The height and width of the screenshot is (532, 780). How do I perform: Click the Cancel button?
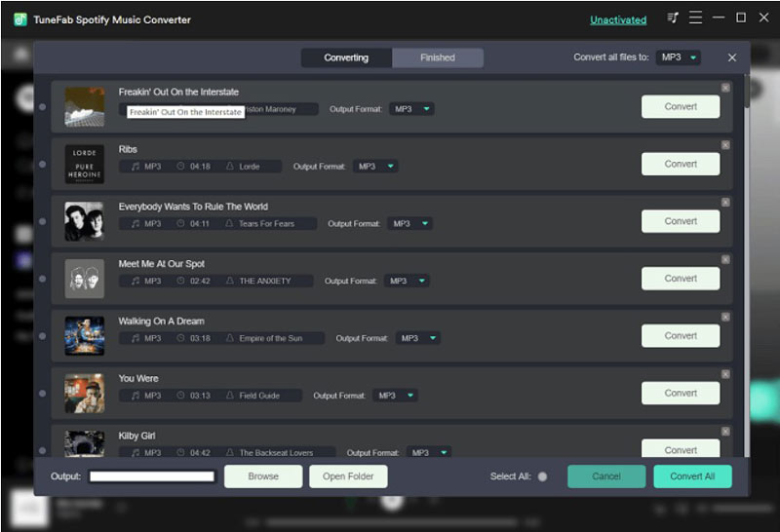point(606,476)
